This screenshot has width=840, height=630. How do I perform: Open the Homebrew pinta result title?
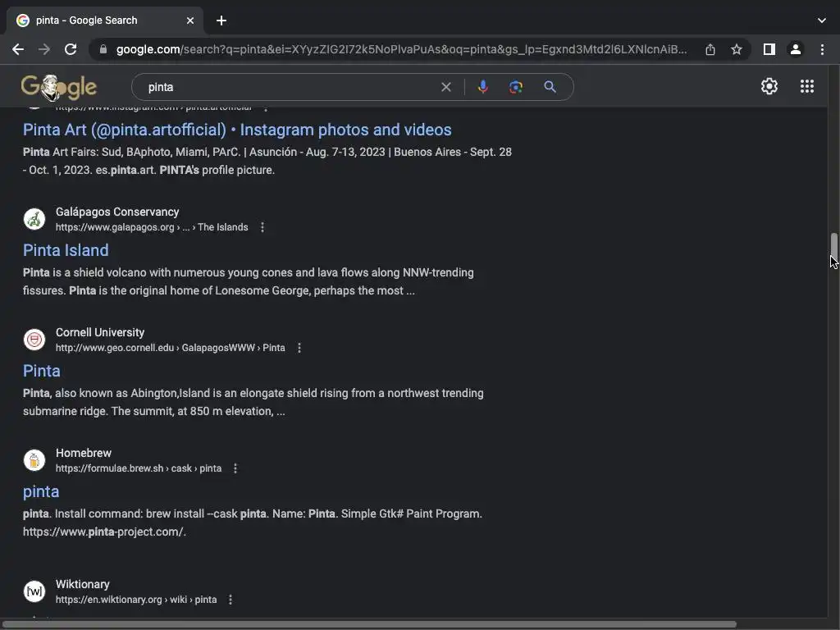[41, 491]
